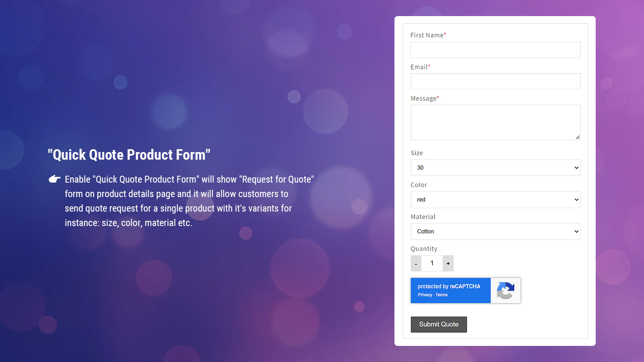Open the reCAPTCHA Terms link
The height and width of the screenshot is (362, 644).
442,295
